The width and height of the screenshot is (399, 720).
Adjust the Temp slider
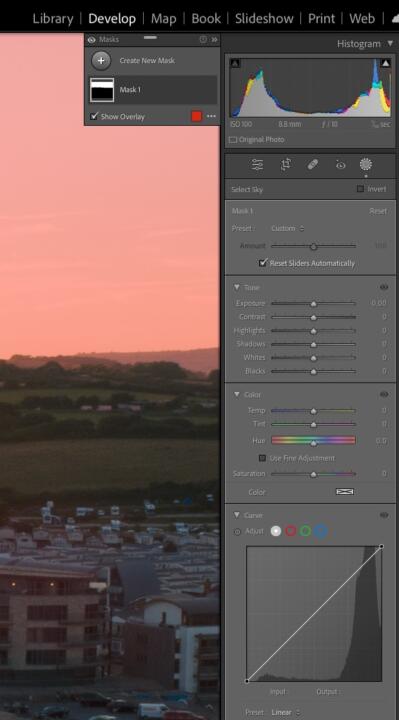coord(314,411)
